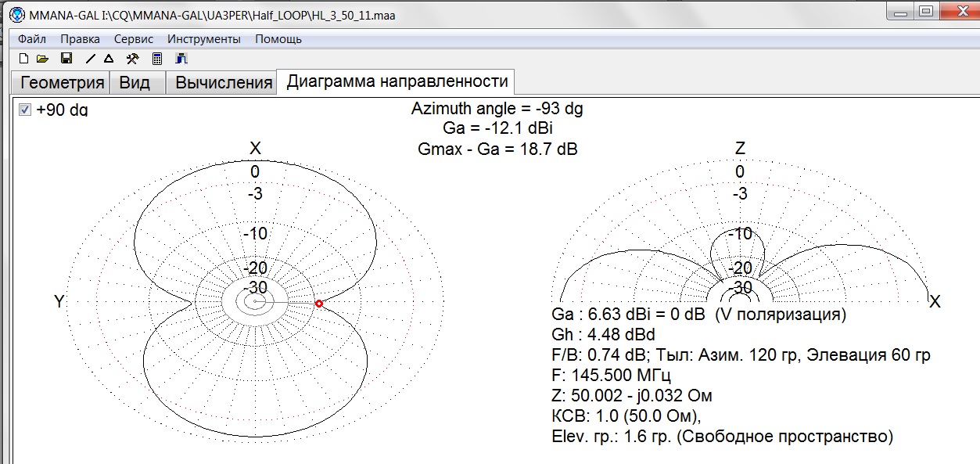Click the Gmax - Ga = 18.7 dB text
980x464 pixels.
(x=497, y=149)
